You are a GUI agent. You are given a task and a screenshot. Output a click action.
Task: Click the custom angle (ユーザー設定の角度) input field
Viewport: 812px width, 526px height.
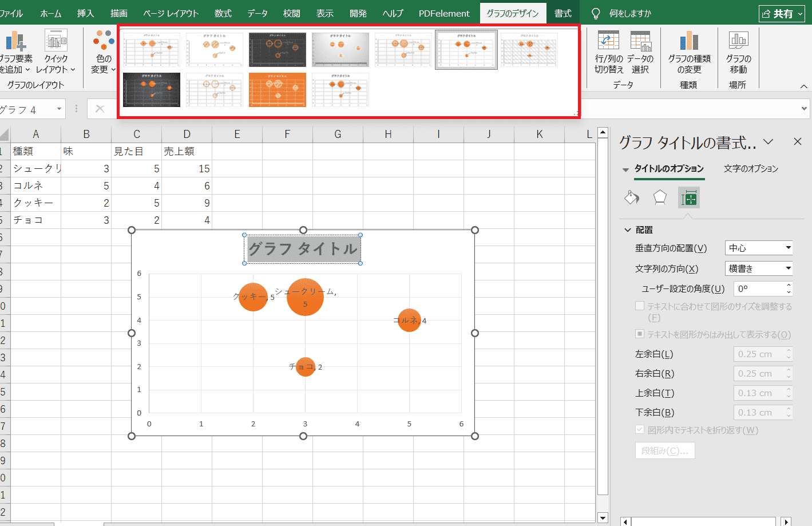759,289
